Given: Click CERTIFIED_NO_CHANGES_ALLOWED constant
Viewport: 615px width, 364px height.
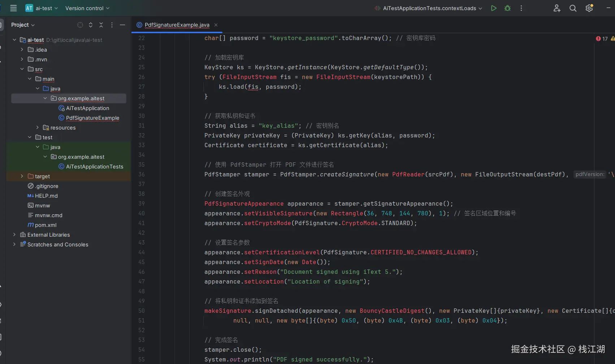Looking at the screenshot, I should pyautogui.click(x=421, y=252).
